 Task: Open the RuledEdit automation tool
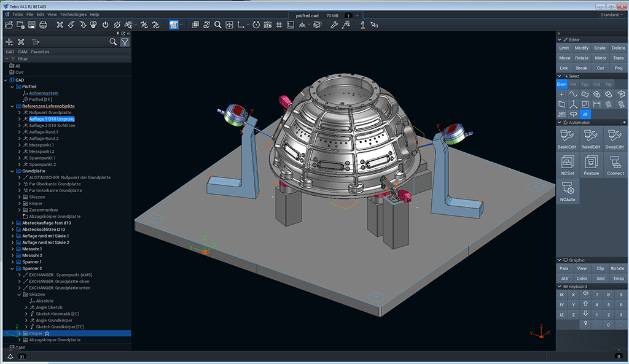point(590,139)
